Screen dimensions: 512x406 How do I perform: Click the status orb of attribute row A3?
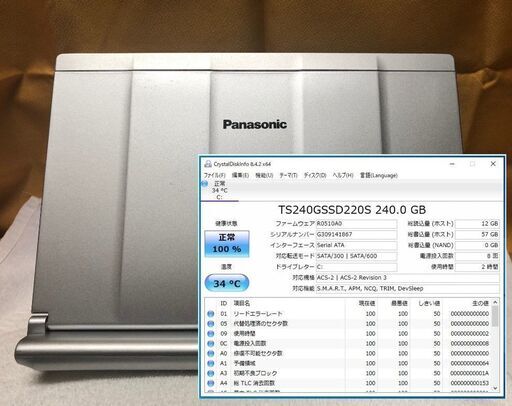(x=211, y=373)
